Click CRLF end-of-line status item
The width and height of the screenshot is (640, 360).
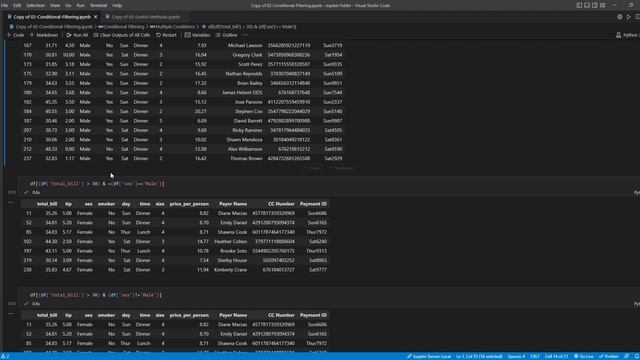535,356
